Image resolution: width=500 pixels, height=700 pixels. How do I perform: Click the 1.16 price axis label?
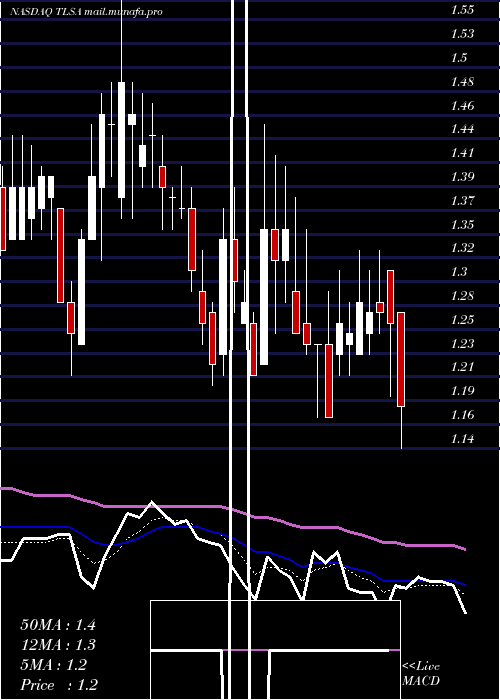462,414
